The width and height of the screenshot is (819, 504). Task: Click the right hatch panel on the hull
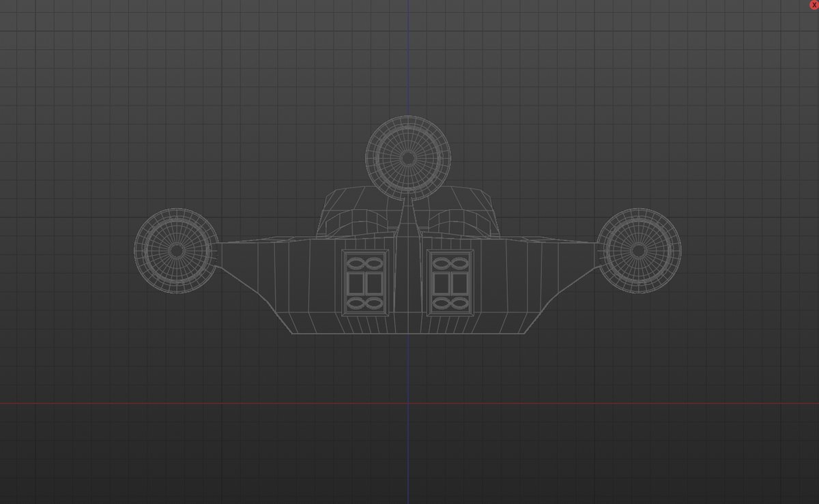pos(450,282)
